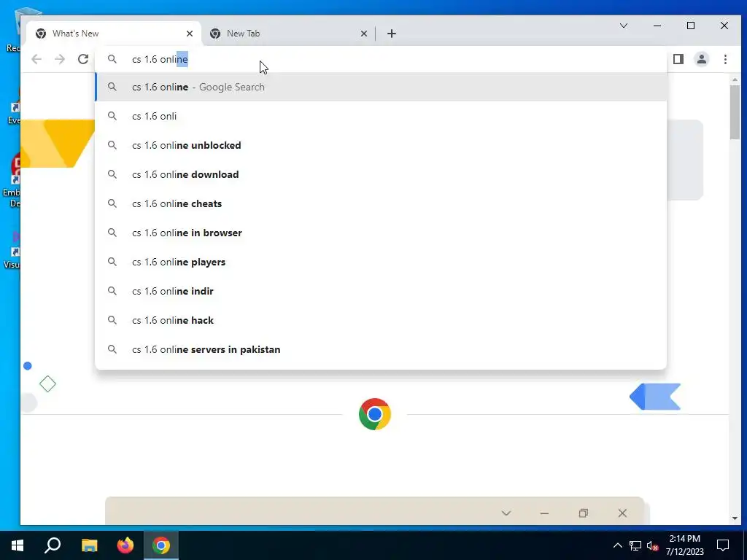
Task: Pick 'cs 1.6 online in browser' suggestion
Action: pyautogui.click(x=381, y=233)
